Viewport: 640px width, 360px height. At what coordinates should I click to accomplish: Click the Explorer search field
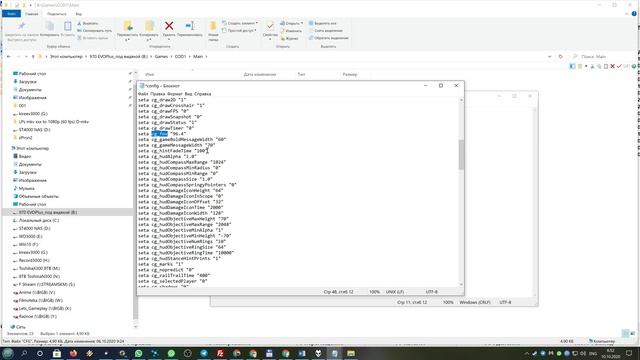pos(603,56)
